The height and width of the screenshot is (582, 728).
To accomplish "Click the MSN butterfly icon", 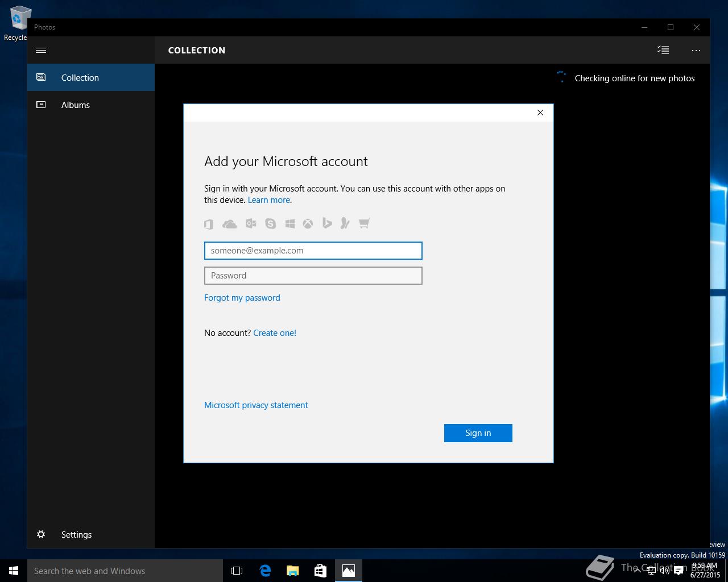I will pos(345,223).
